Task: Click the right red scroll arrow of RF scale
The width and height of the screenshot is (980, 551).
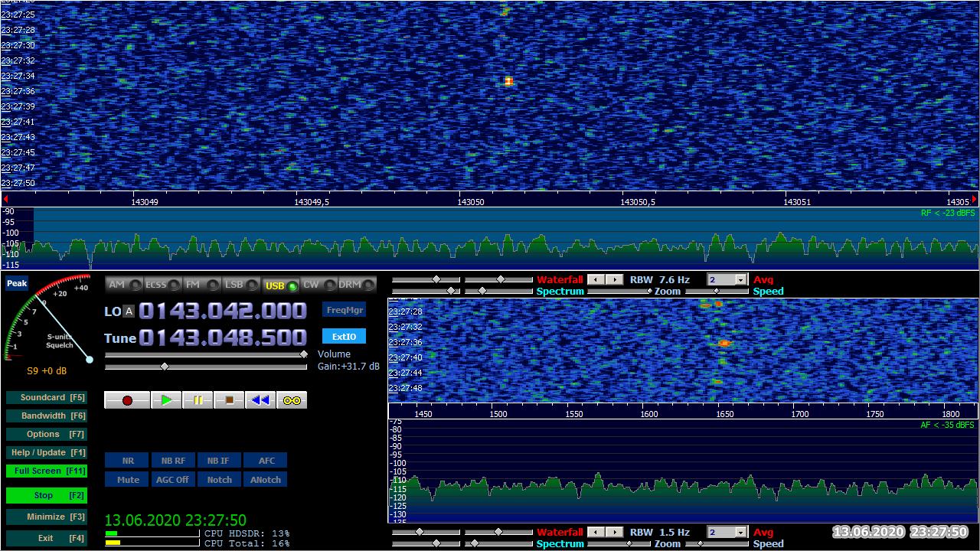Action: pos(975,198)
